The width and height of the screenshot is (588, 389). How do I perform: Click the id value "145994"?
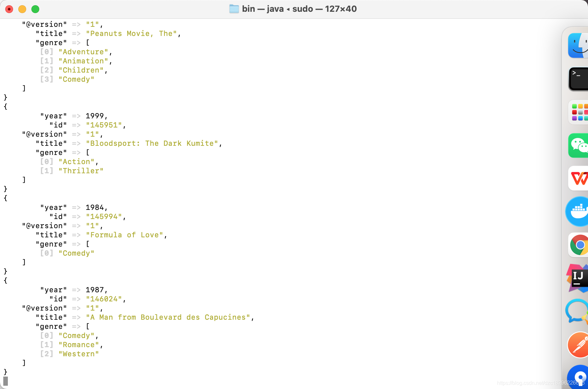coord(104,217)
